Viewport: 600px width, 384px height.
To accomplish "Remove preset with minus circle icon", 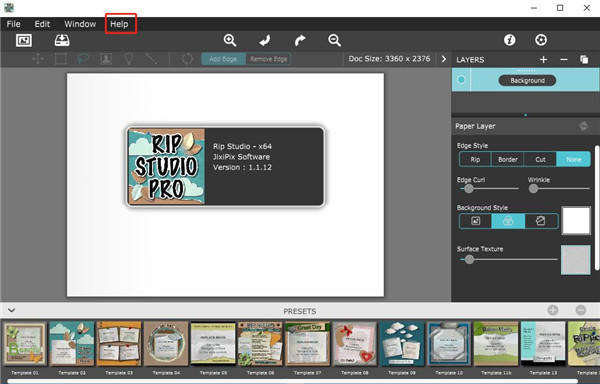I will coord(580,310).
